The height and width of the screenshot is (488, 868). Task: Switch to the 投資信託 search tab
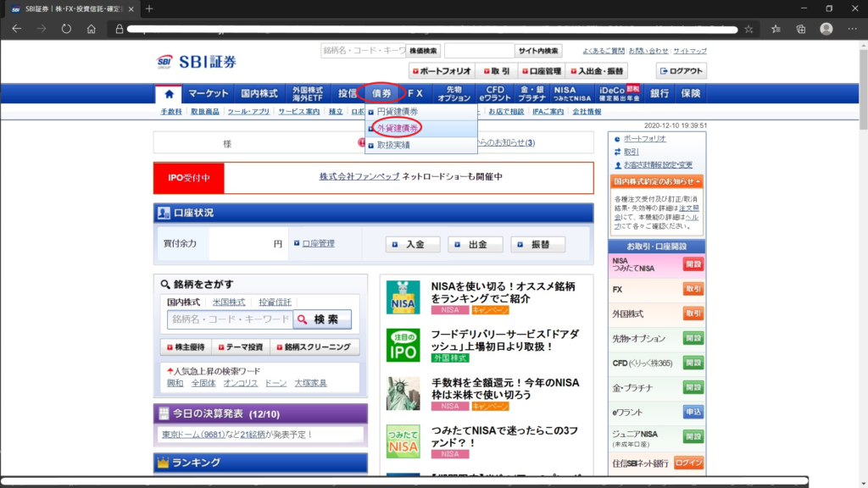[275, 302]
